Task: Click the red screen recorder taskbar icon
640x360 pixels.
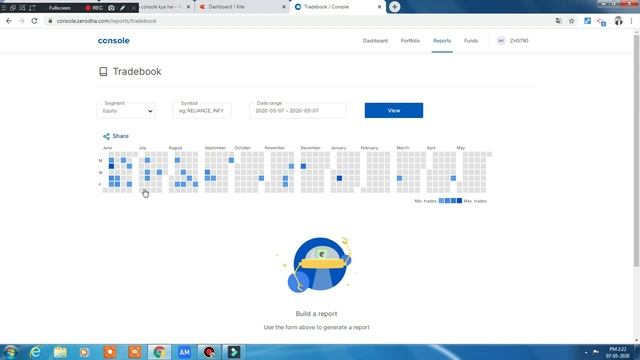Action: pyautogui.click(x=209, y=352)
